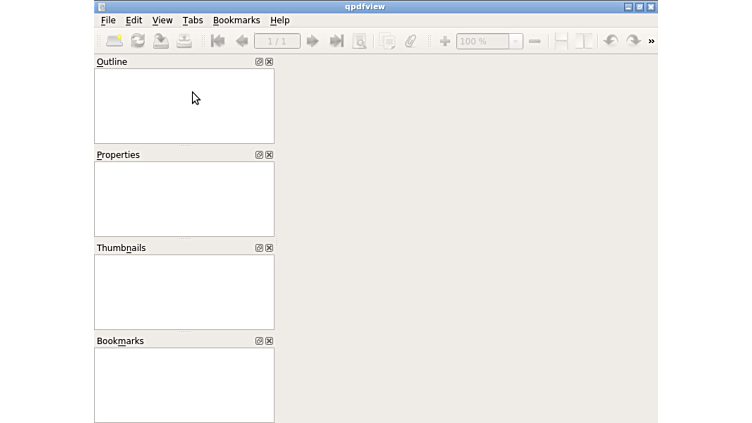The height and width of the screenshot is (423, 752).
Task: Close the qpdfview window
Action: click(x=651, y=7)
